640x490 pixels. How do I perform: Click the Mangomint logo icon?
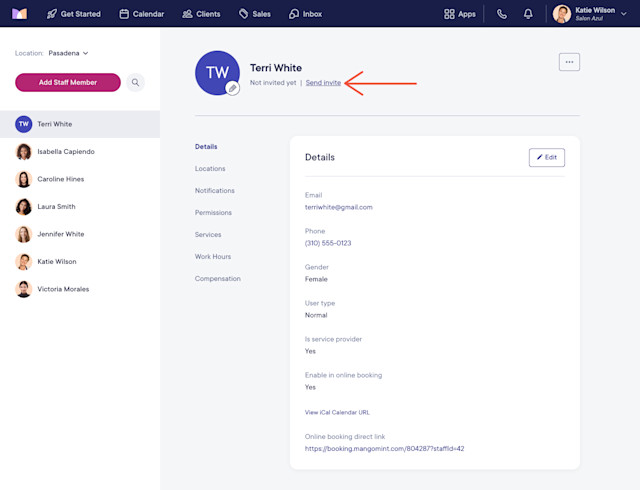(19, 14)
